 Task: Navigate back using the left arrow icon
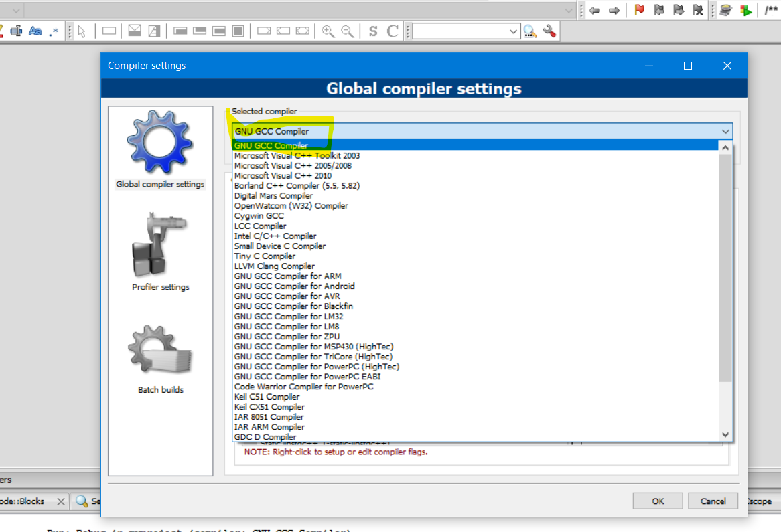(594, 10)
